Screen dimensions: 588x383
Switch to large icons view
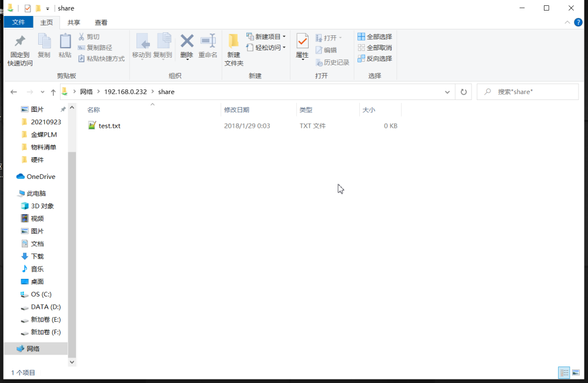576,372
